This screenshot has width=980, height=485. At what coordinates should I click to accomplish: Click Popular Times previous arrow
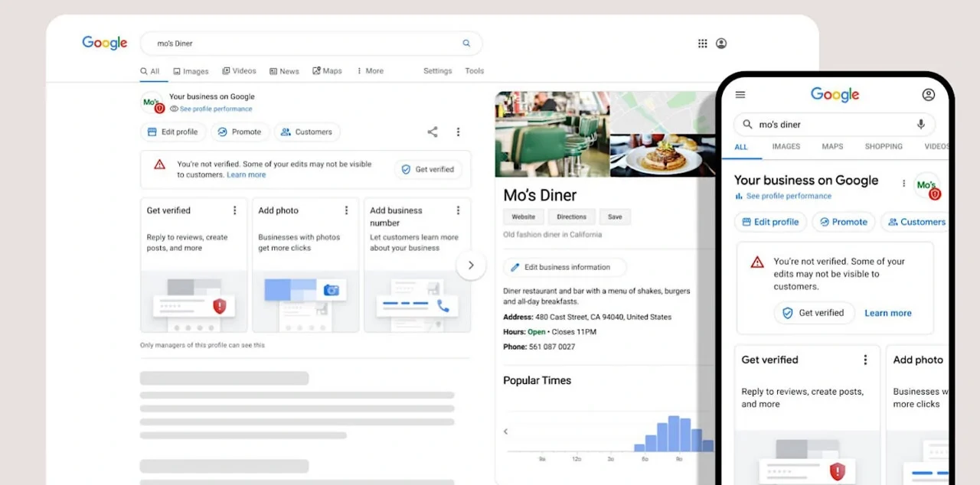point(505,431)
